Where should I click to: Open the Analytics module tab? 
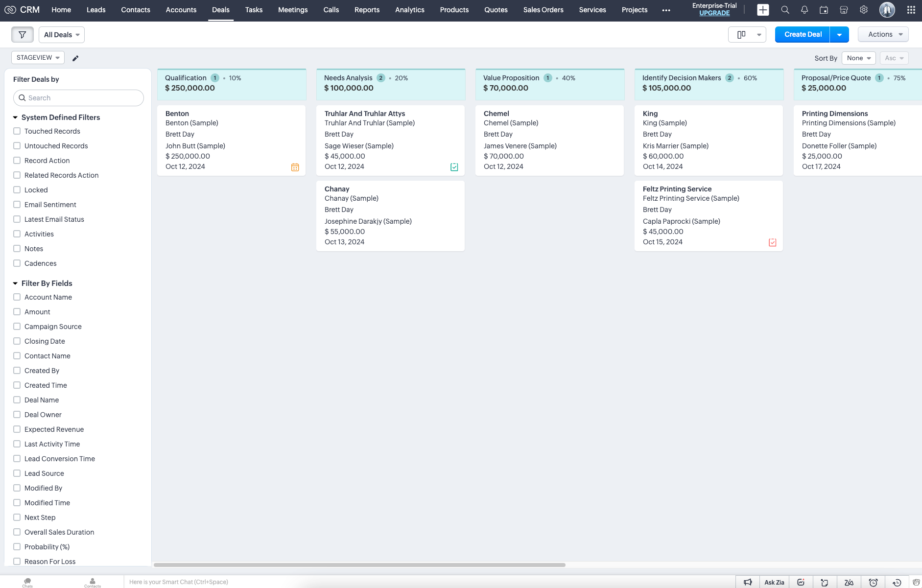click(x=410, y=10)
